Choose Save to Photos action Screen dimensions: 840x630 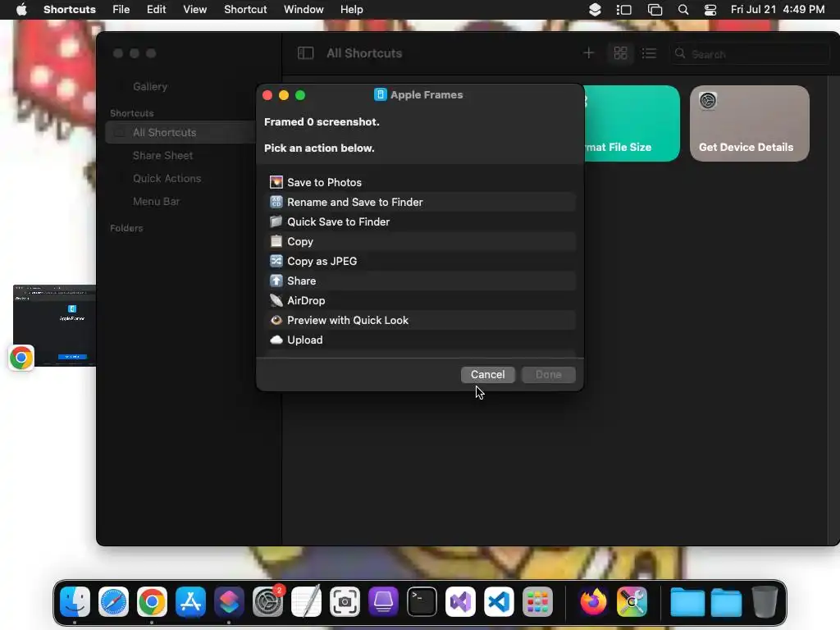coord(420,182)
